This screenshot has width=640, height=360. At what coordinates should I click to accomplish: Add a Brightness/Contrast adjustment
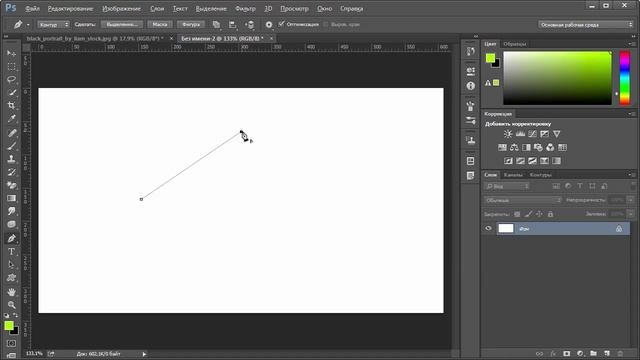coord(508,134)
